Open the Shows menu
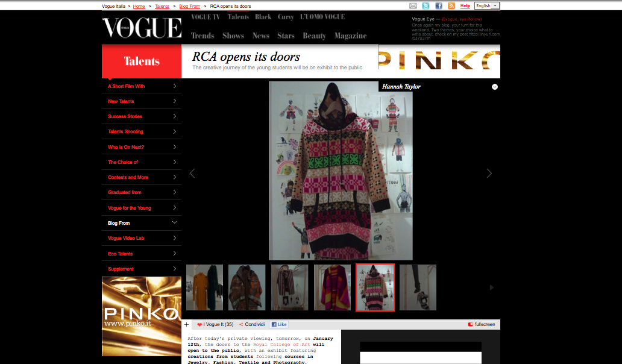The width and height of the screenshot is (622, 364). click(x=233, y=36)
